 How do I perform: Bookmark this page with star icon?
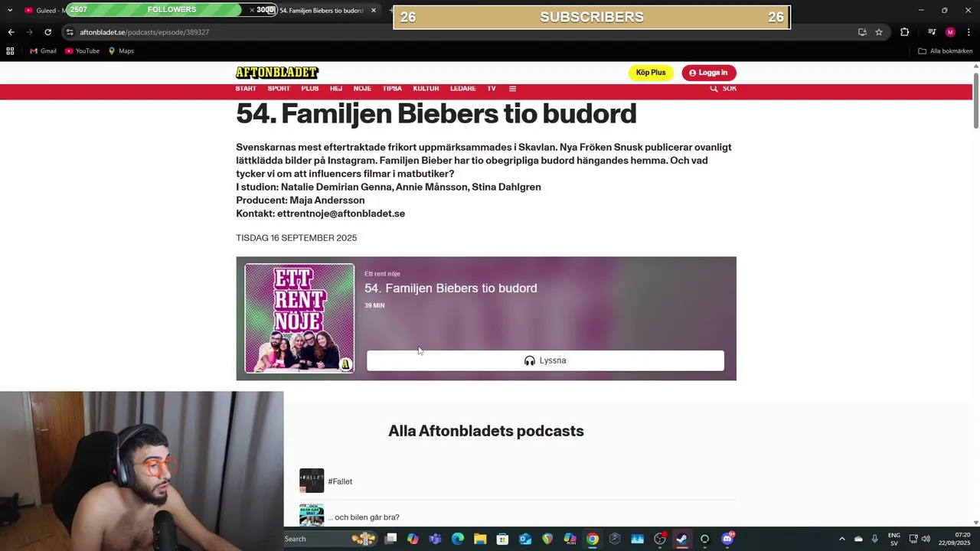(879, 32)
